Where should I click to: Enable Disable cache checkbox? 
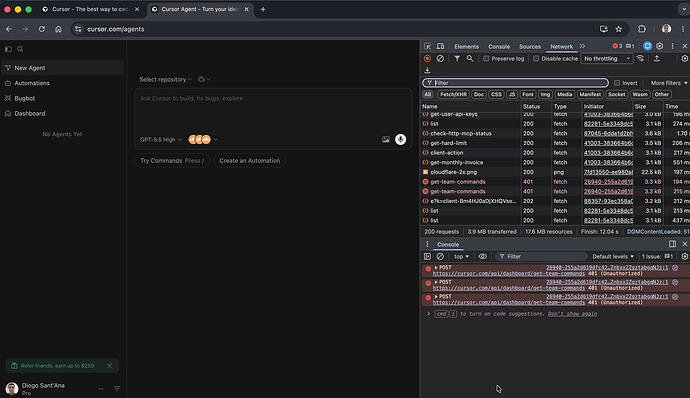[x=536, y=59]
